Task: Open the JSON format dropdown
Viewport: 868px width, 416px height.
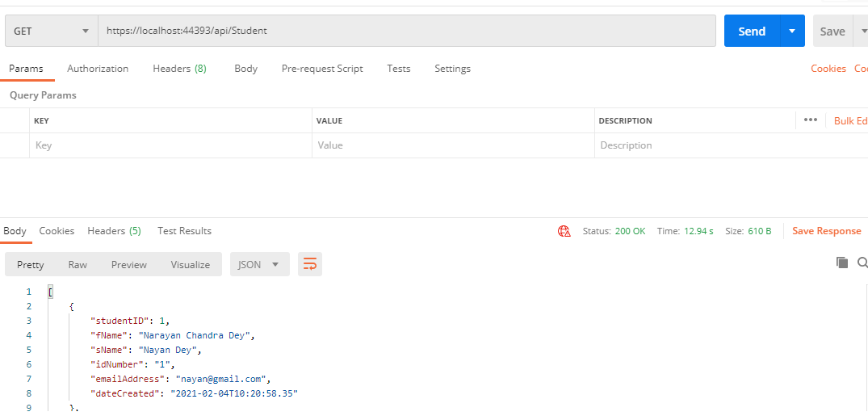Action: pyautogui.click(x=259, y=264)
